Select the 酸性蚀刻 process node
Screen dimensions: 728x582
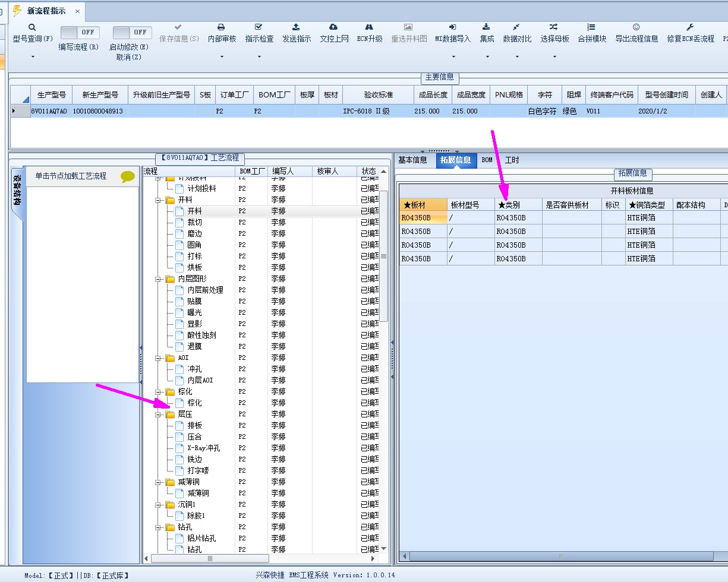coord(201,336)
